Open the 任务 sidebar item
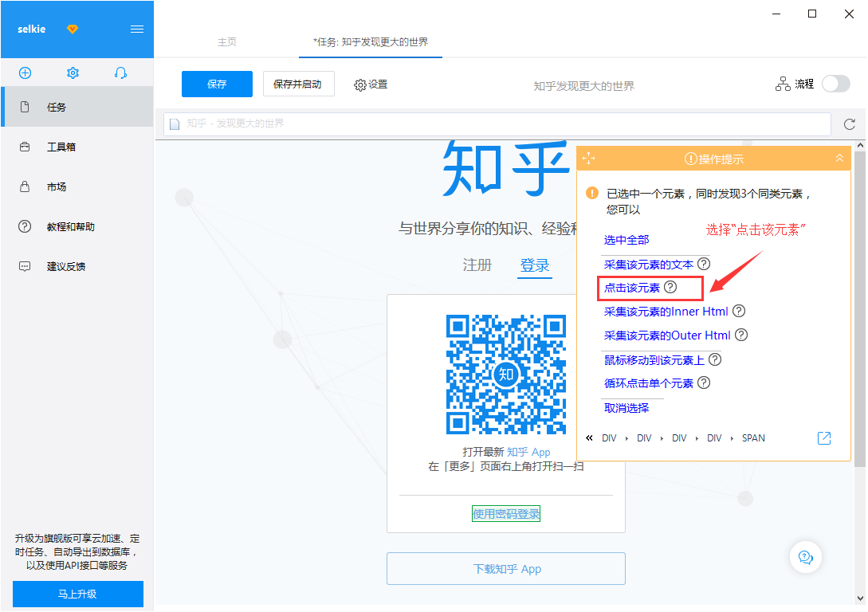The height and width of the screenshot is (612, 868). tap(77, 107)
